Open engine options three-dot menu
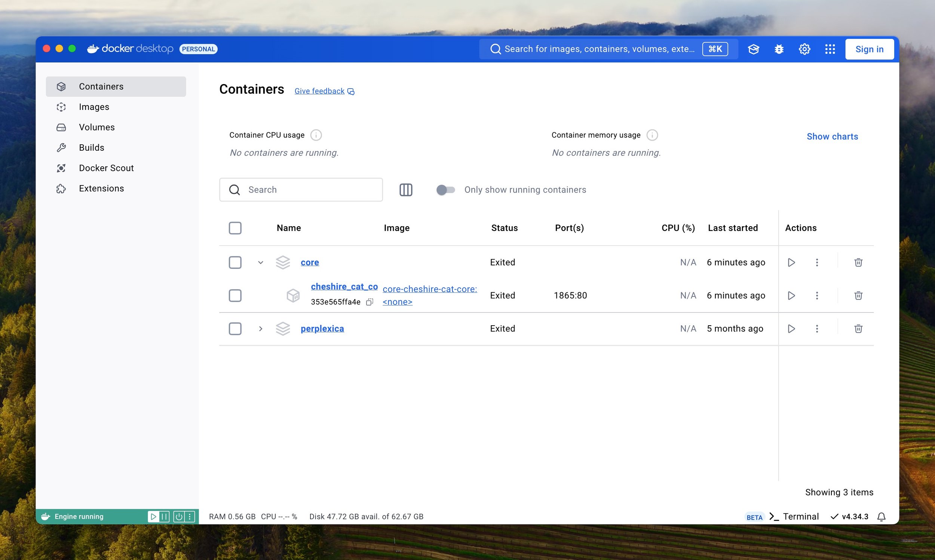This screenshot has width=935, height=560. 190,517
